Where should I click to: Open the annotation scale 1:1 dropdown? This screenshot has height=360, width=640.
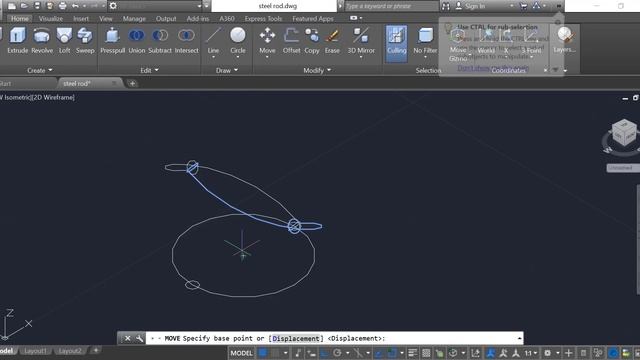[531, 353]
